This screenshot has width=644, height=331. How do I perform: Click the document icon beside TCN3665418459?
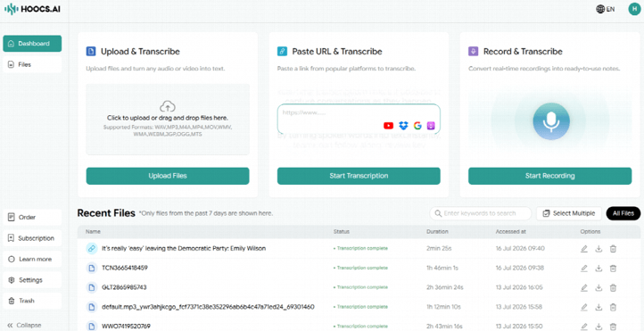click(x=91, y=269)
